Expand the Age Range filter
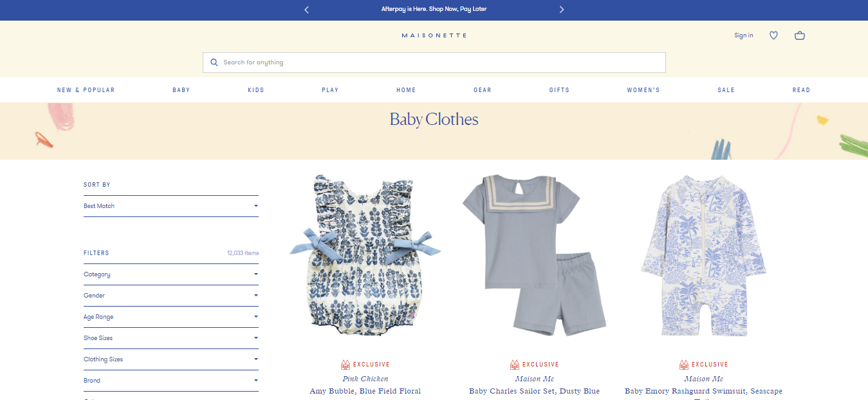The width and height of the screenshot is (868, 400). 171,317
